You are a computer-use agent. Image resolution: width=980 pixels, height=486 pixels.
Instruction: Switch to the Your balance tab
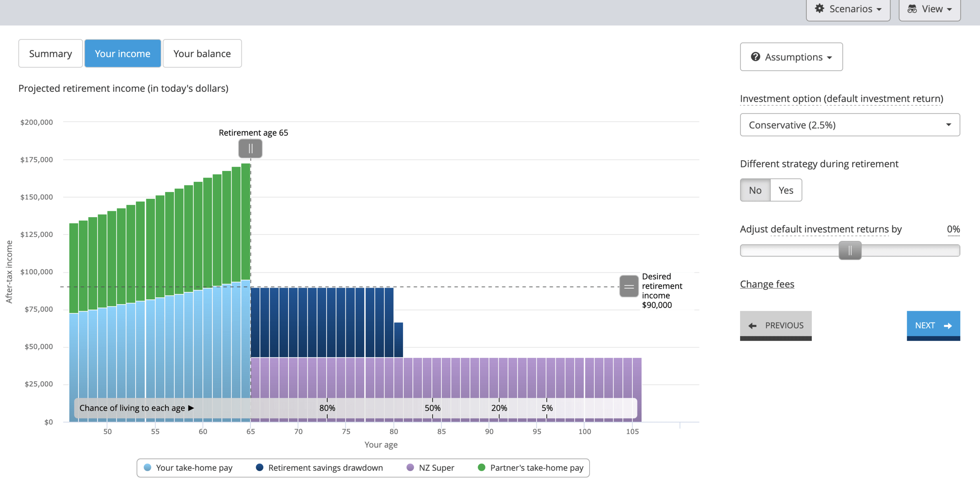pos(202,54)
